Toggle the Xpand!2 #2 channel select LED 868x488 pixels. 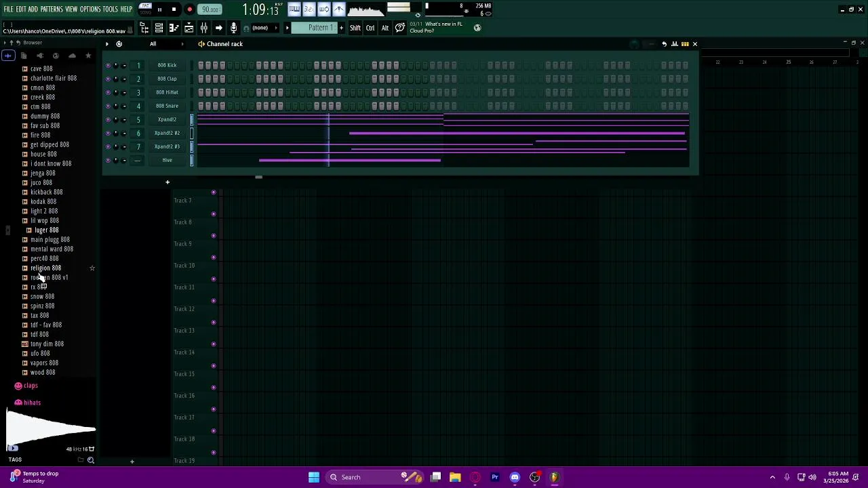pyautogui.click(x=192, y=133)
